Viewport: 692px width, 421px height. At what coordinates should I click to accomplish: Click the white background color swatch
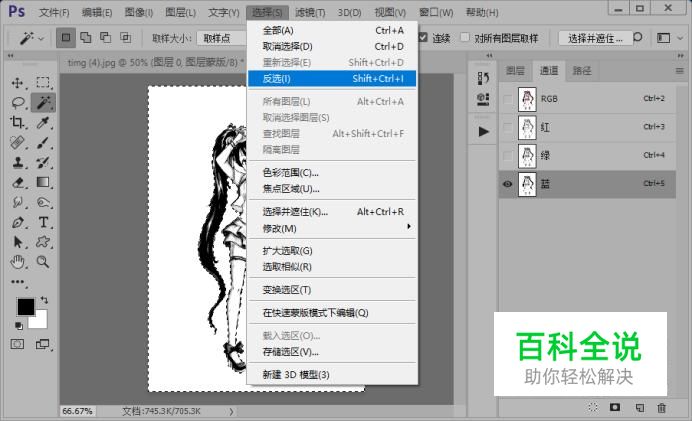point(41,323)
